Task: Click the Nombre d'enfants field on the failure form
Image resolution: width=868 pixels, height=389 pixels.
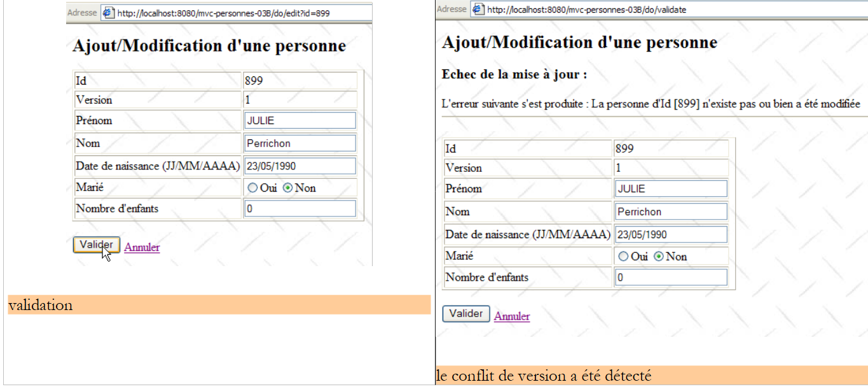Action: (x=671, y=277)
